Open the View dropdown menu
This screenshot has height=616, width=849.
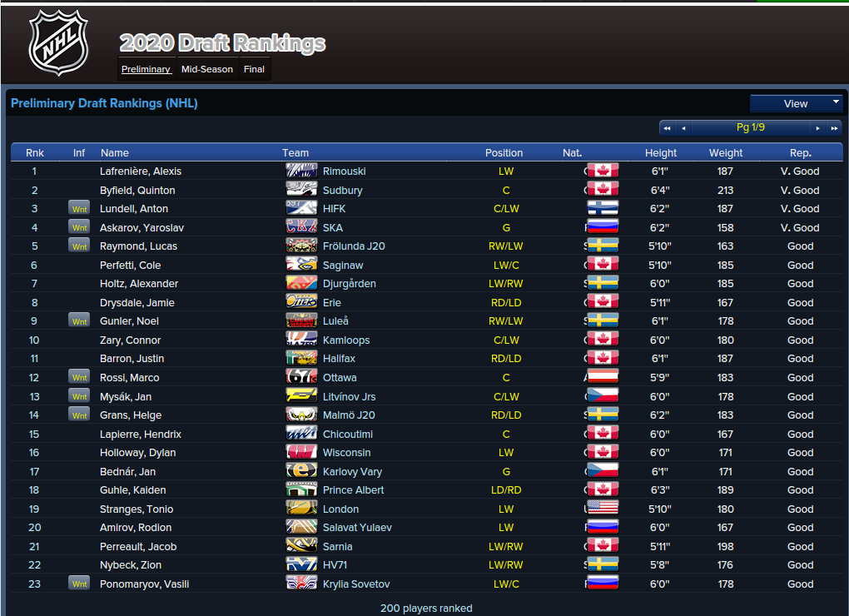coord(796,103)
